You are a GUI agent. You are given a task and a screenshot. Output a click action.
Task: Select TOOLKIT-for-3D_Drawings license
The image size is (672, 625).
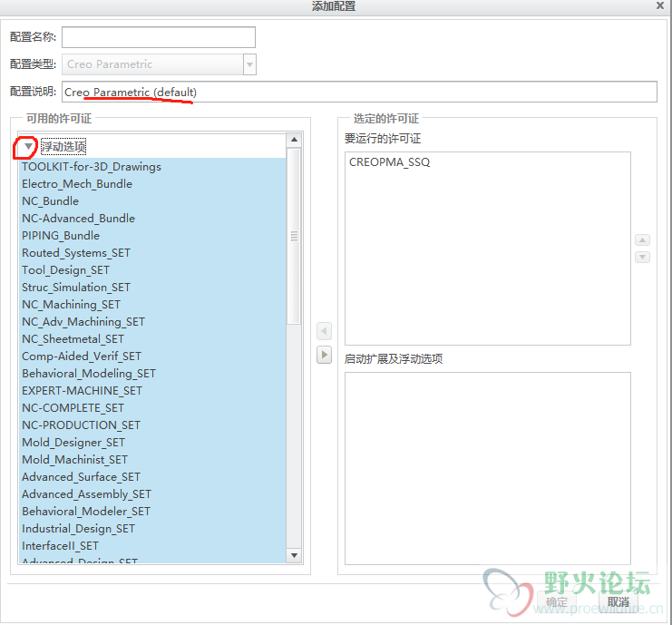[152, 167]
